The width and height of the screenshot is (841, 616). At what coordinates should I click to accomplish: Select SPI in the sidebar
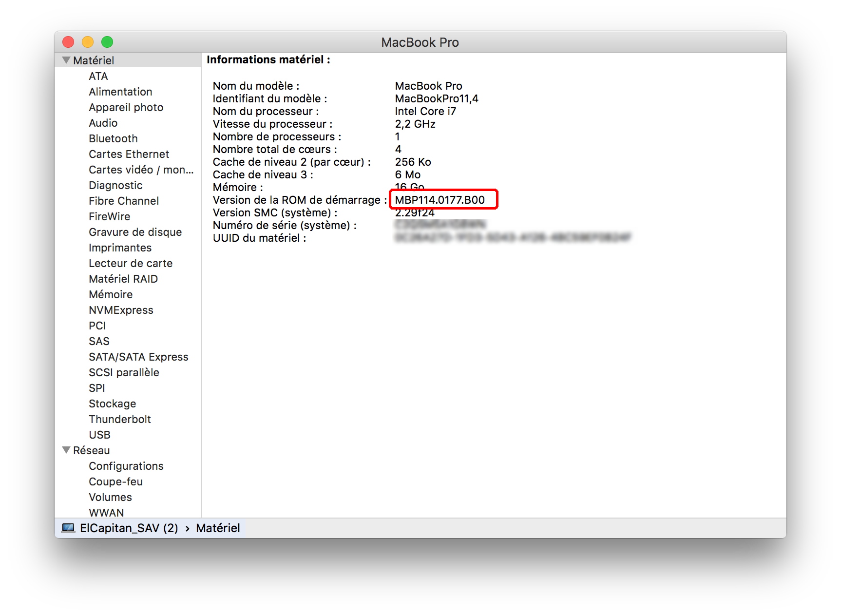pyautogui.click(x=96, y=388)
